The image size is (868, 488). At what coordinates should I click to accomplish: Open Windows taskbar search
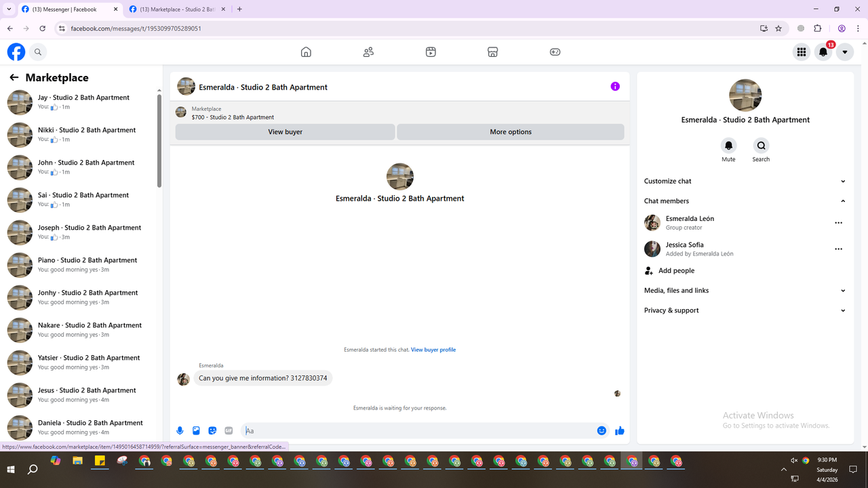point(33,469)
